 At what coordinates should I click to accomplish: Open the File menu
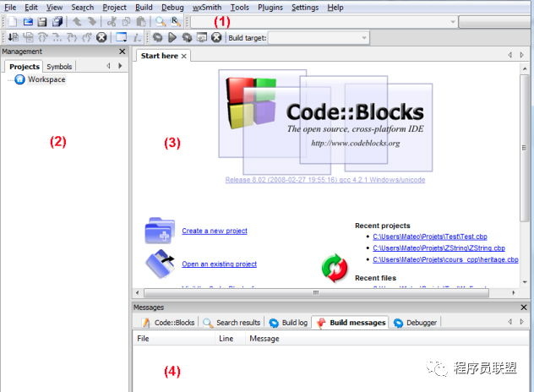(x=10, y=7)
